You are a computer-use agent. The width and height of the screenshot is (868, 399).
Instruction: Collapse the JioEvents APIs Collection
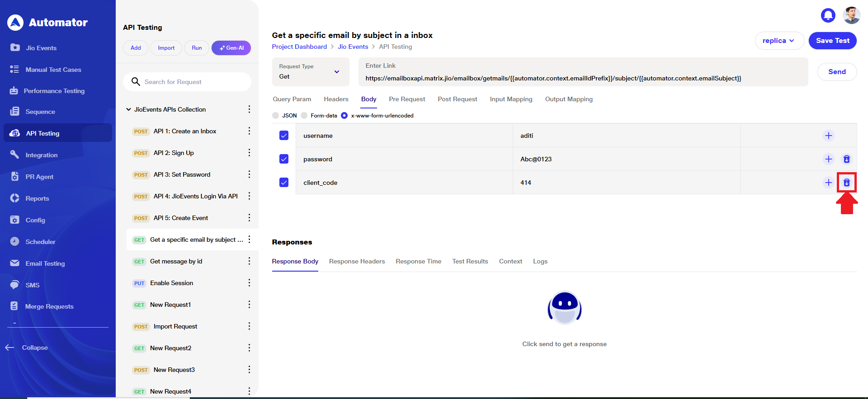pos(128,109)
